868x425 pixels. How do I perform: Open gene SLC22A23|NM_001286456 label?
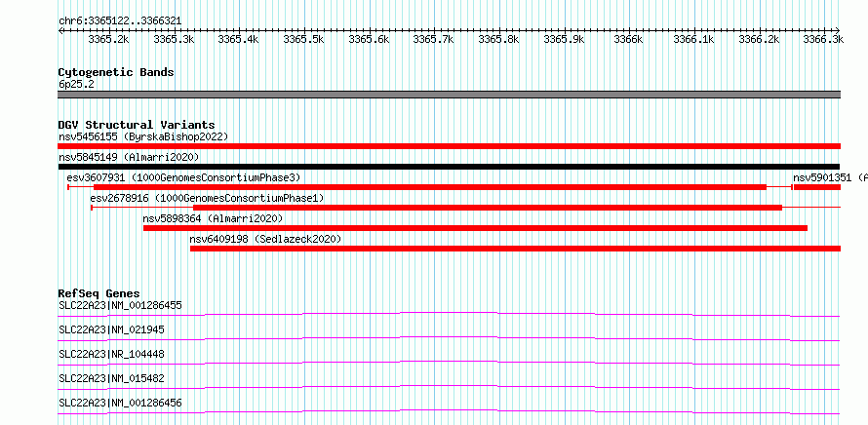pos(120,403)
